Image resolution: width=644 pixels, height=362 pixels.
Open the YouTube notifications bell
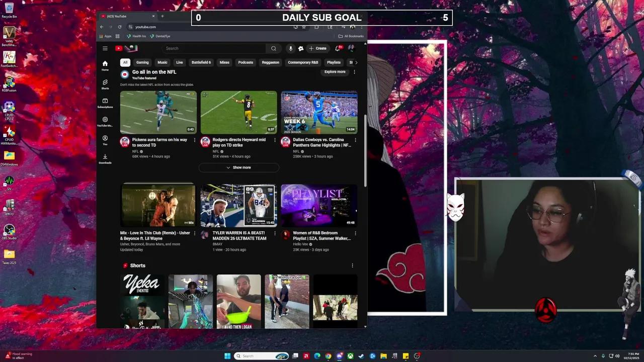338,48
